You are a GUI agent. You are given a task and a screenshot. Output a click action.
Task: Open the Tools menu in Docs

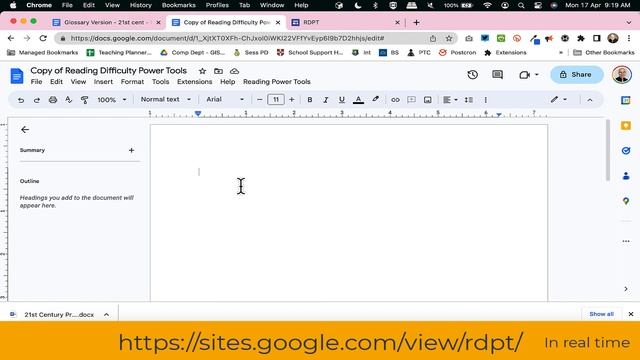(x=160, y=82)
